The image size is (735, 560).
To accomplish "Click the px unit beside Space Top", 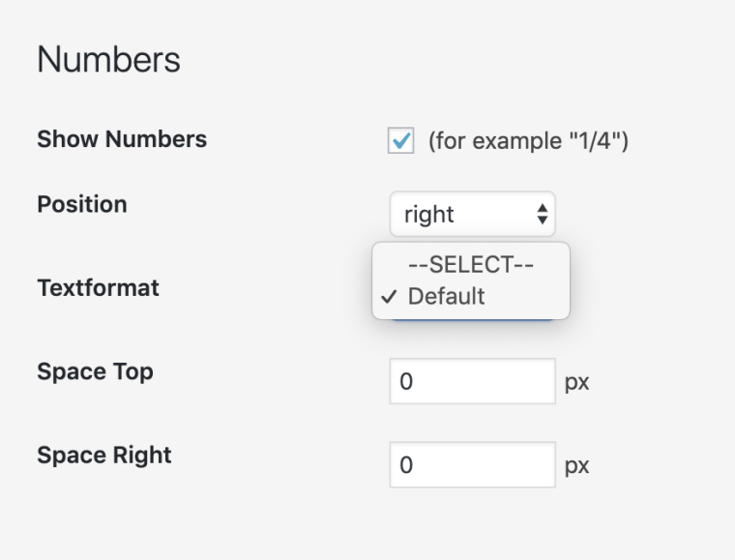I will [x=576, y=382].
